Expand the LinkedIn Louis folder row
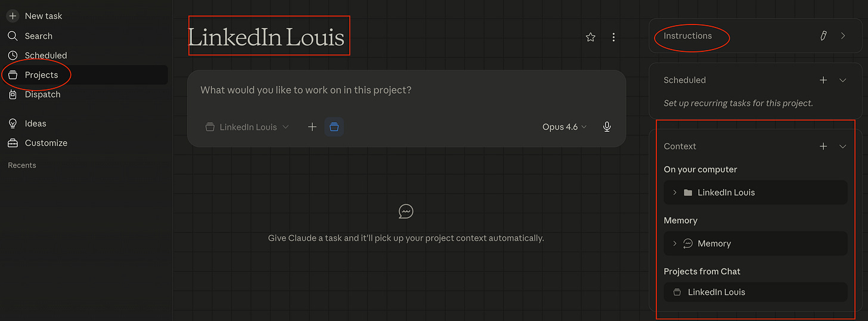This screenshot has width=868, height=321. tap(755, 193)
